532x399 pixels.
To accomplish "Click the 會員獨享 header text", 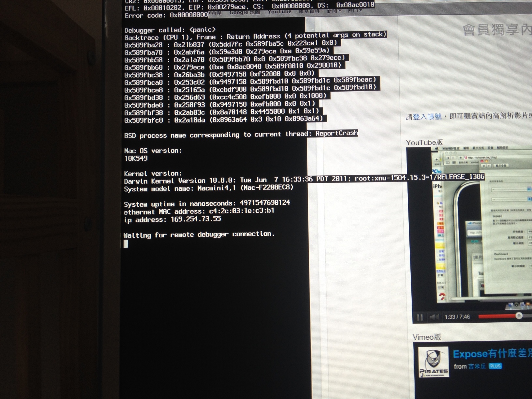I will pyautogui.click(x=497, y=30).
